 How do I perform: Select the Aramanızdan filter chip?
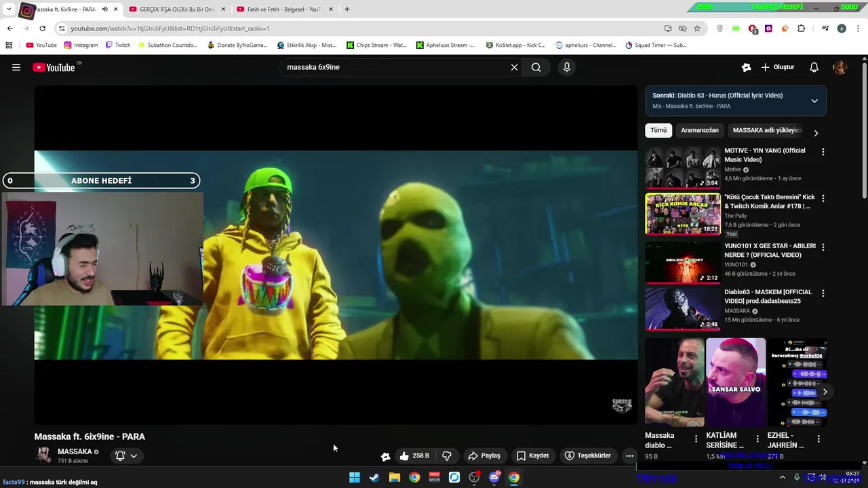(x=700, y=130)
